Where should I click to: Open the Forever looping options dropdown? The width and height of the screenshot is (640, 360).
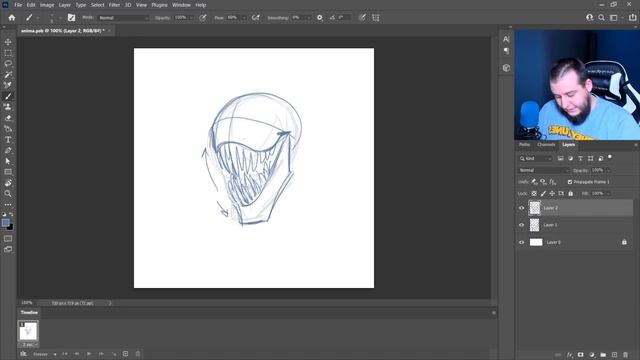[x=44, y=354]
